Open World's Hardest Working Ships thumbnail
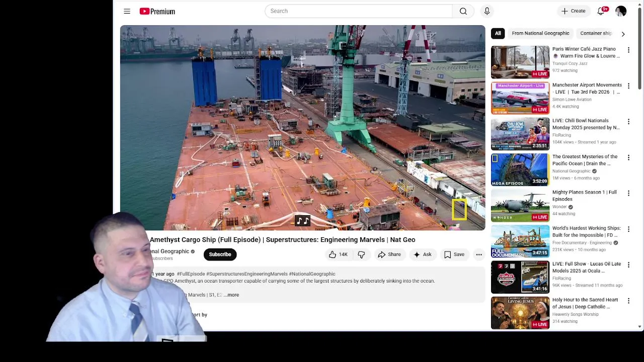 (x=520, y=241)
